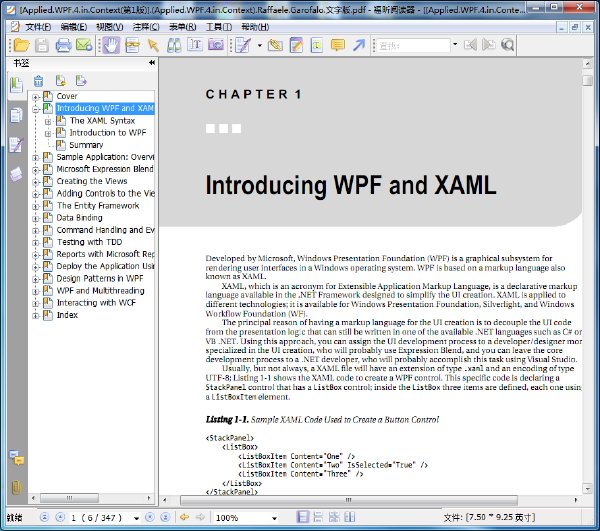Open the layers side panel icon
The width and height of the screenshot is (600, 531).
[x=16, y=174]
